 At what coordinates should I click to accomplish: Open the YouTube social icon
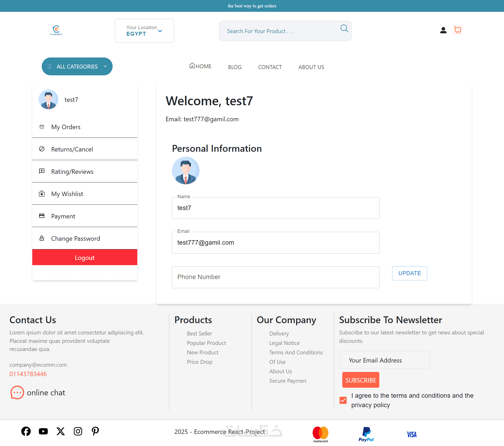point(43,431)
